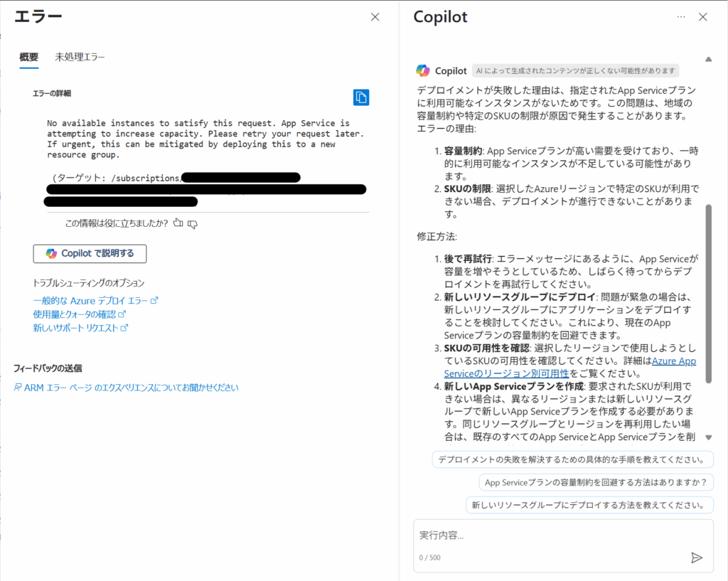
Task: Click the Copilot panel title
Action: (x=441, y=17)
